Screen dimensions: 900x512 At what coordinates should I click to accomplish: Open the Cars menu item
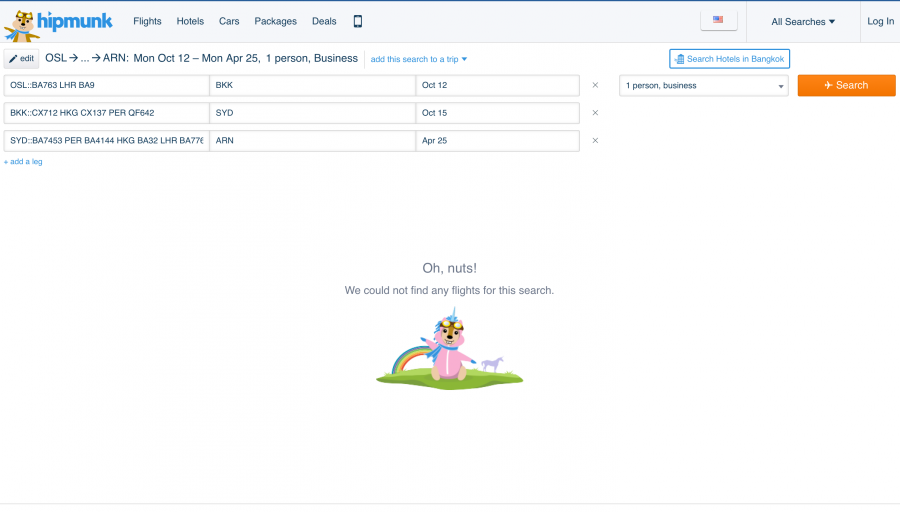(229, 21)
